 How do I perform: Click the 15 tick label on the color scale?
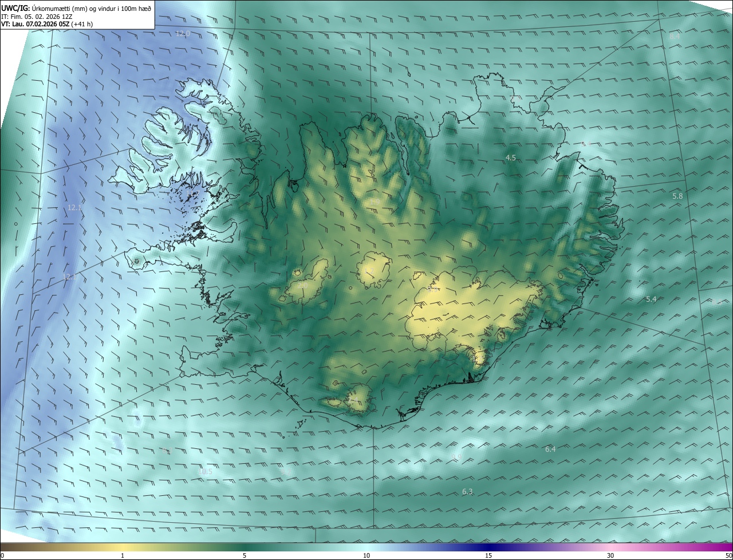tap(488, 555)
